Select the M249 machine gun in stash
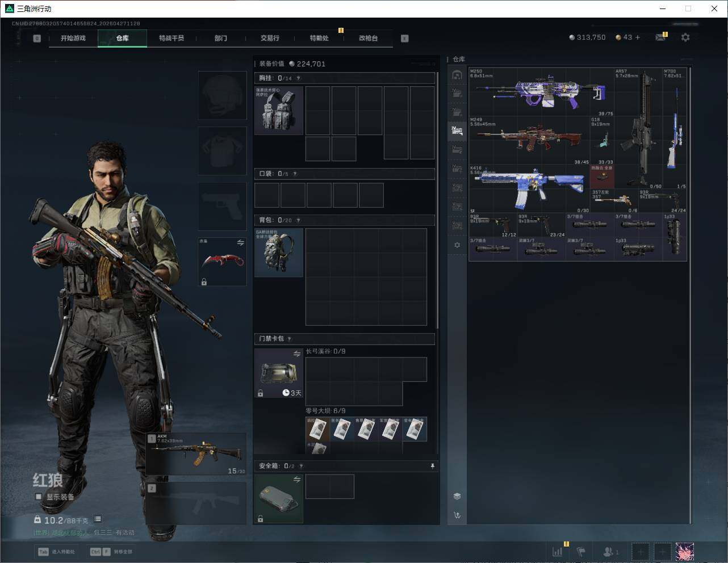Image resolution: width=728 pixels, height=563 pixels. (x=529, y=141)
